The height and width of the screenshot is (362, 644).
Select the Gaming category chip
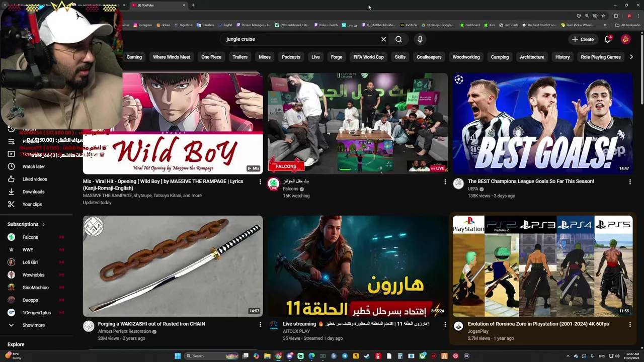[x=134, y=57]
